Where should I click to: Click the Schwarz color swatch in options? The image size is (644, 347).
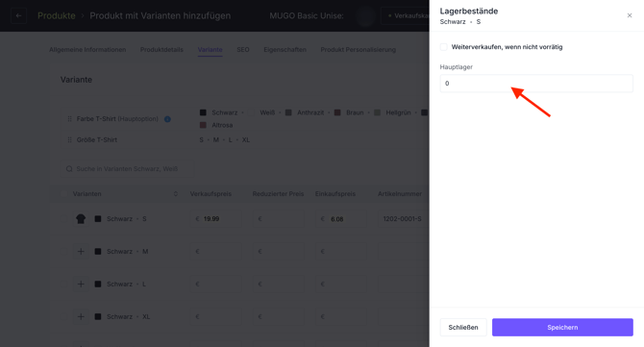pos(203,112)
